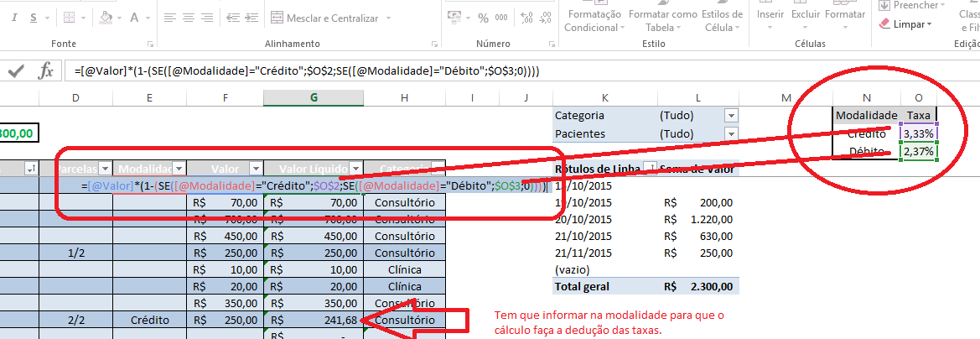Open Valor Líquido column filter dropdown
The width and height of the screenshot is (980, 339).
pos(356,169)
